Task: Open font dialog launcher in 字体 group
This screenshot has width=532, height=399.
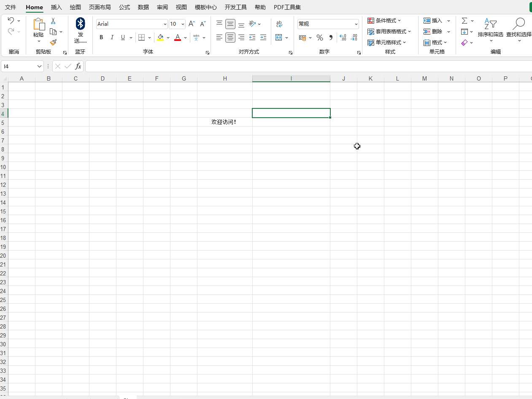Action: [208, 53]
